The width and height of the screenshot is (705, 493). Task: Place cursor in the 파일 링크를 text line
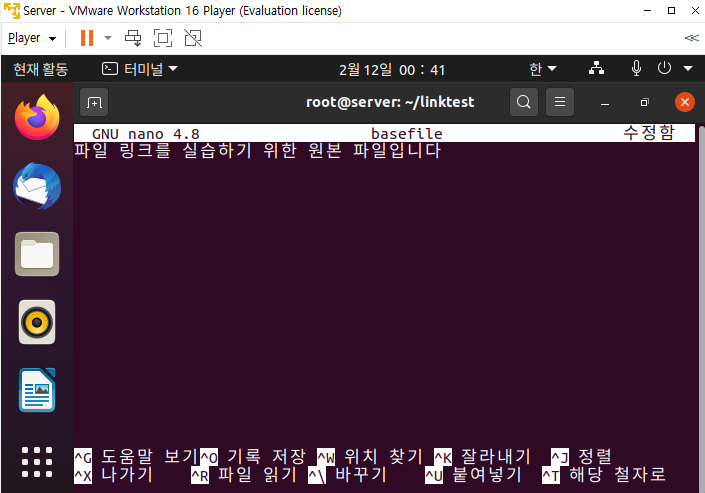258,151
